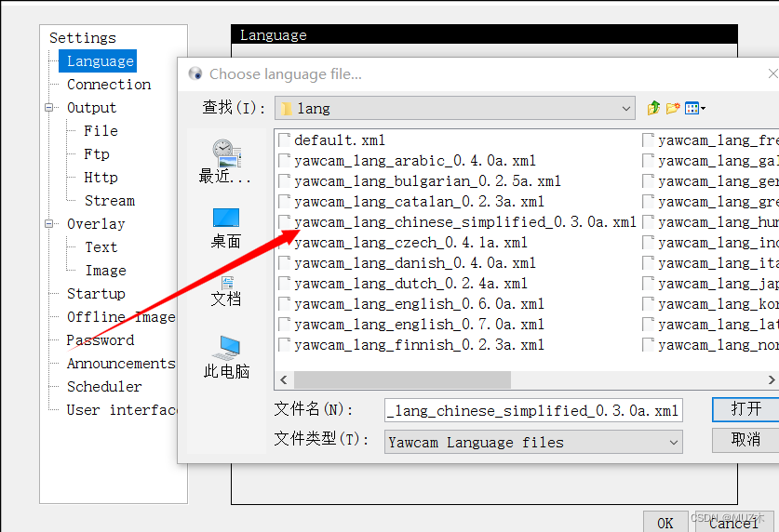This screenshot has width=779, height=532.
Task: Click the 文件名 file name input field
Action: coord(533,410)
